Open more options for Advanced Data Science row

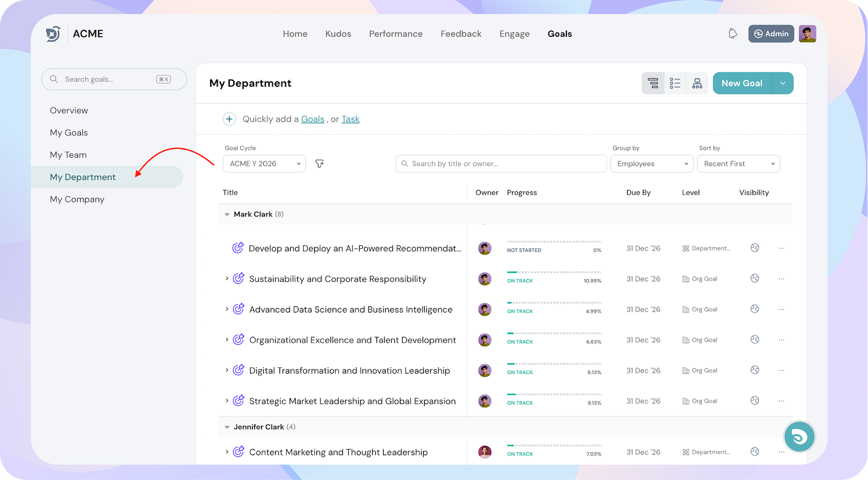781,309
